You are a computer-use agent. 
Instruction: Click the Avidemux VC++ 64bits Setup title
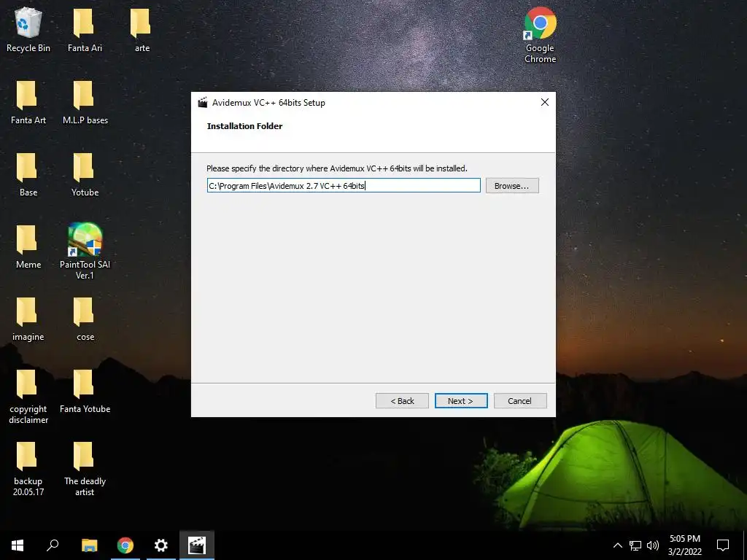(268, 103)
